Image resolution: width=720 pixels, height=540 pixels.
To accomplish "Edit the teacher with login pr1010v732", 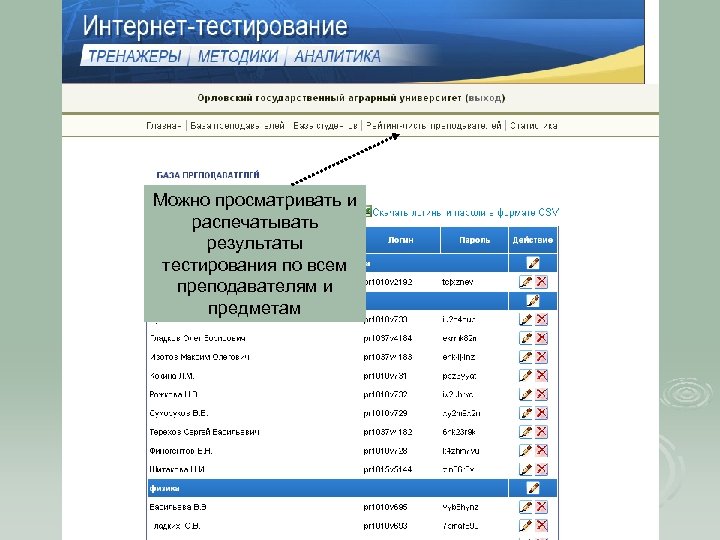I will [526, 394].
